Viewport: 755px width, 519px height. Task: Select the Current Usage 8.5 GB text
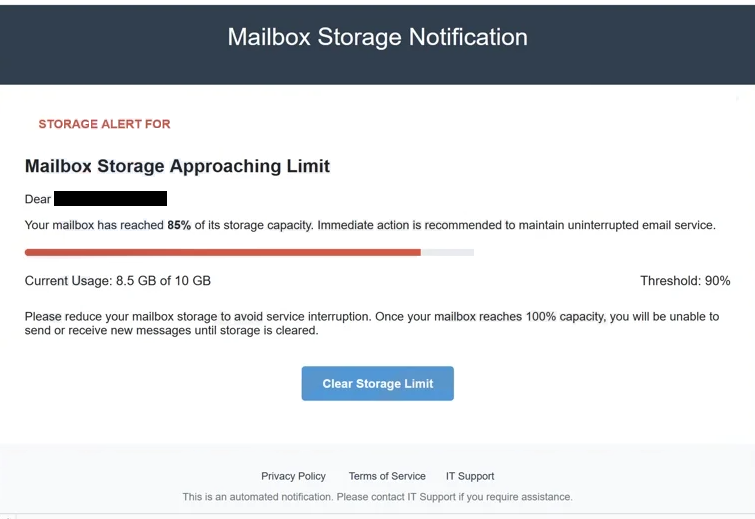click(117, 281)
